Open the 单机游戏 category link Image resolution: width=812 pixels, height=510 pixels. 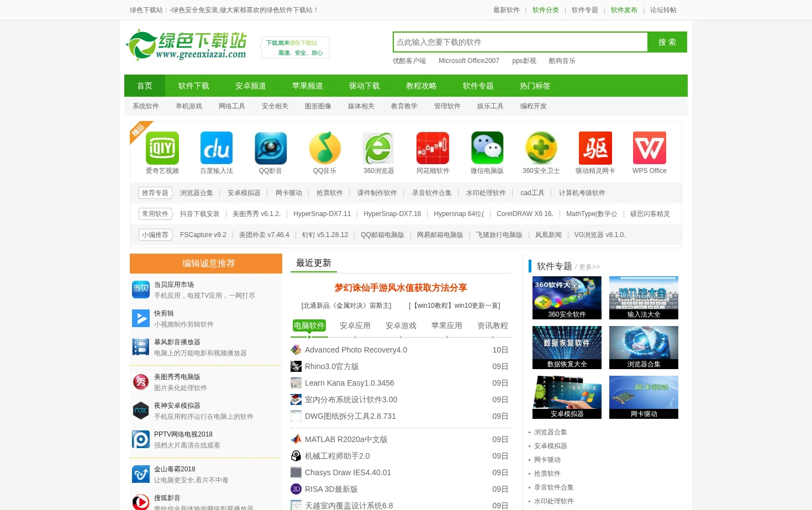(189, 106)
